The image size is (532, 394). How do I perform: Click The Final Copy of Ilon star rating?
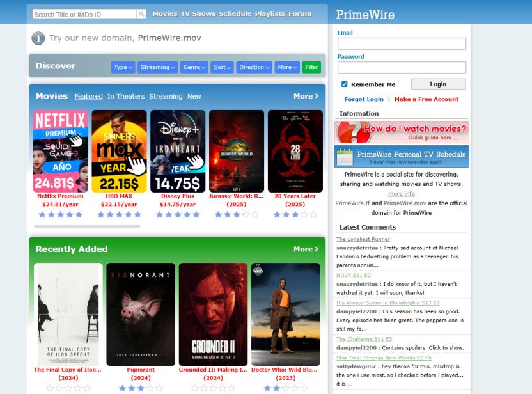pyautogui.click(x=68, y=388)
